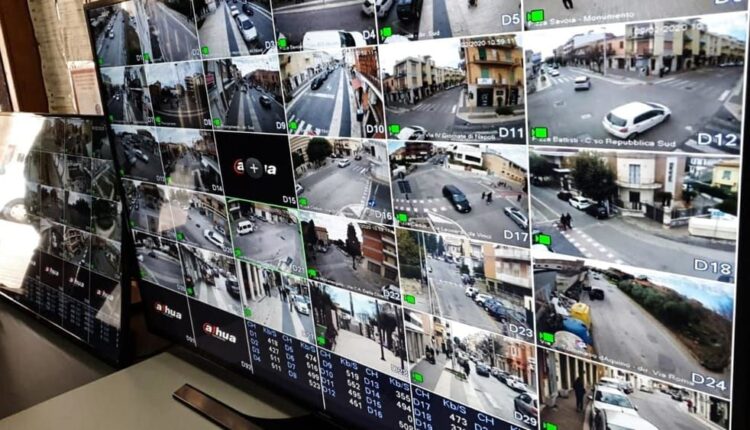Click the plus icon on empty D15 tile
This screenshot has height=430, width=750.
tap(254, 168)
